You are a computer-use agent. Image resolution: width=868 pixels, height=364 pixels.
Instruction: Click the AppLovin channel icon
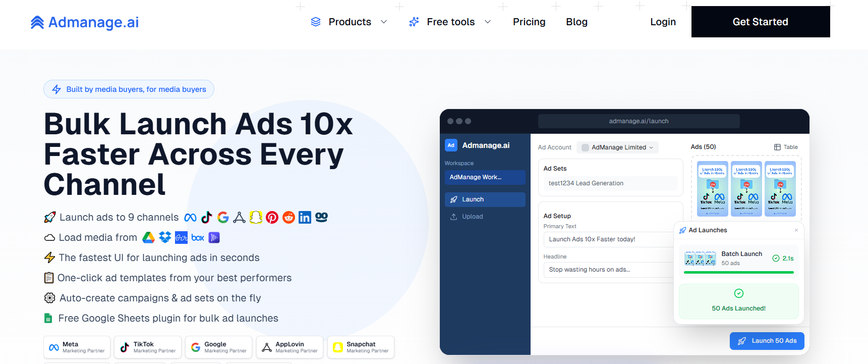click(239, 218)
